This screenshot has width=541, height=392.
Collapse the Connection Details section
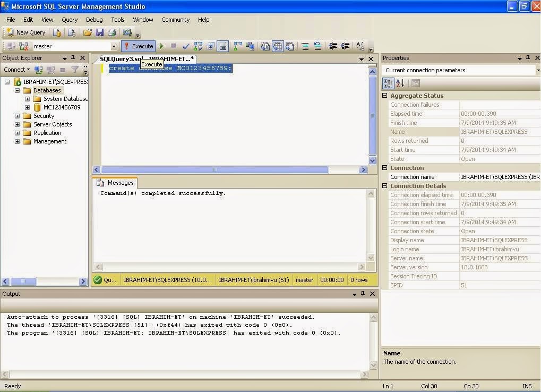pos(385,186)
